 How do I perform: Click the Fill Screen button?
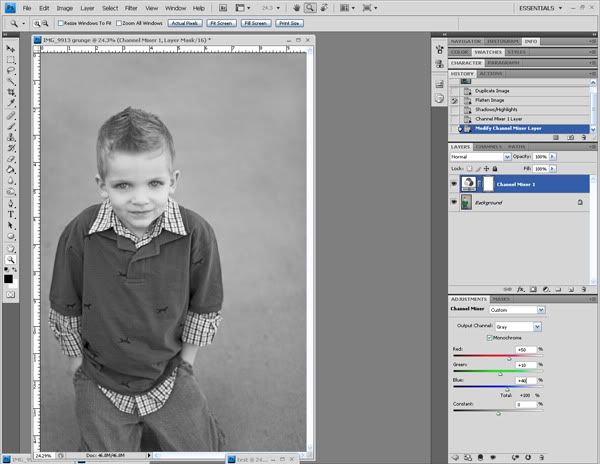coord(256,23)
